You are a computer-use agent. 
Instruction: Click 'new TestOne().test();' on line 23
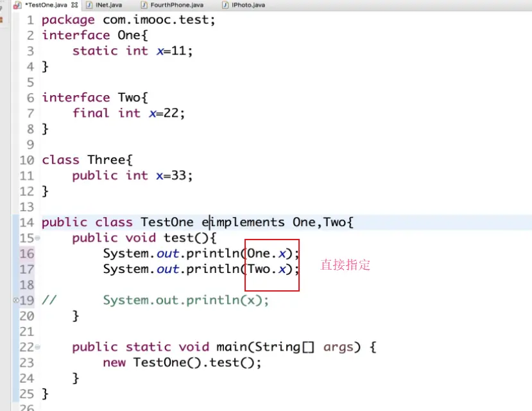182,362
